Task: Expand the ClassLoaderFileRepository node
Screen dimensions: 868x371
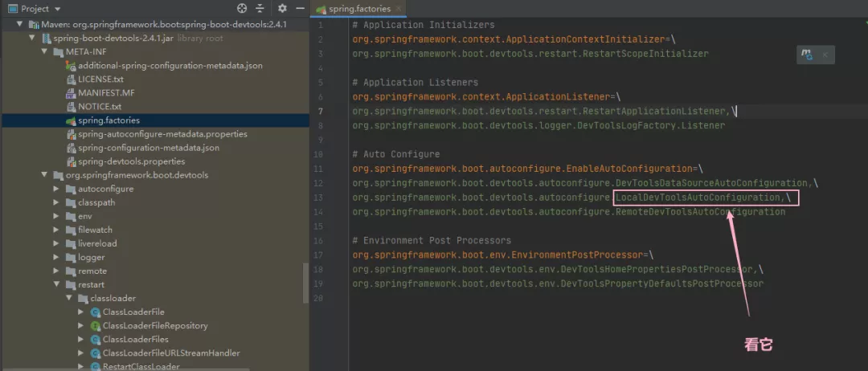Action: pyautogui.click(x=81, y=326)
